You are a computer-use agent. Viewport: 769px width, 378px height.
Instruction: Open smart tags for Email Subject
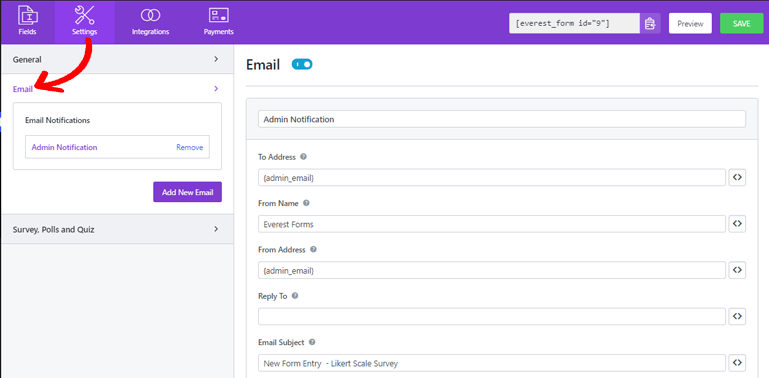[737, 363]
